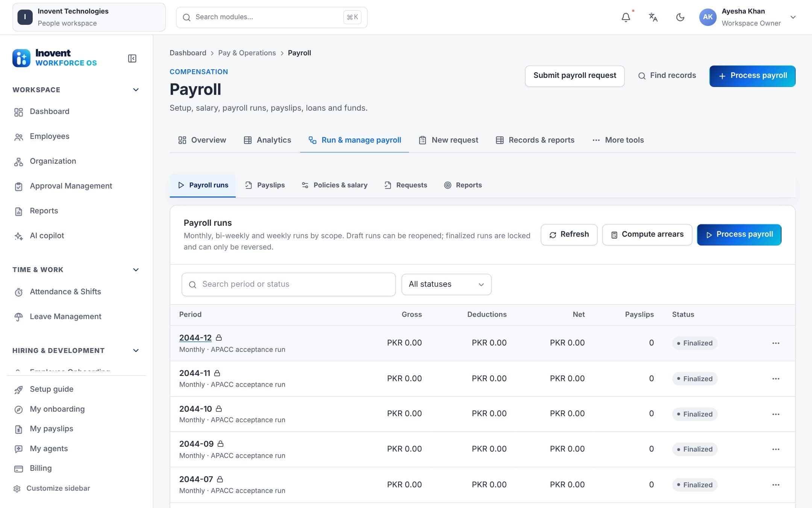Select the Payroll runs sub-tab

point(203,186)
